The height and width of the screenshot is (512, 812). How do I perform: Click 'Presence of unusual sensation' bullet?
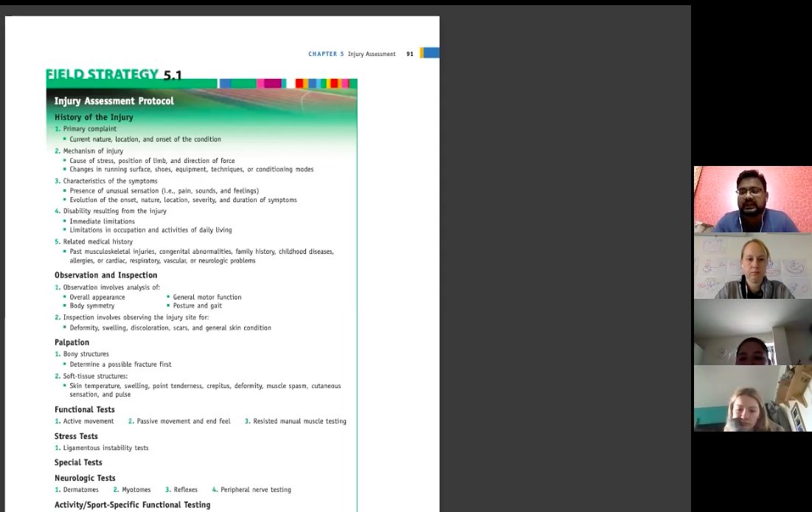(x=164, y=190)
